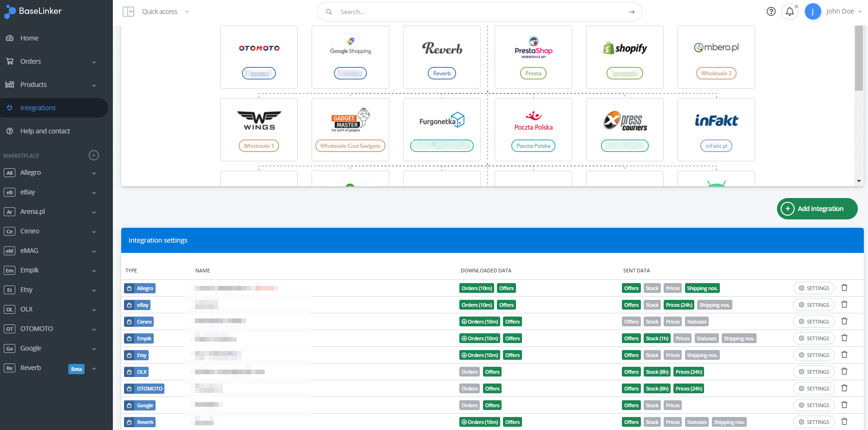868x430 pixels.
Task: Toggle Stock sending for Allegro row
Action: coord(652,288)
